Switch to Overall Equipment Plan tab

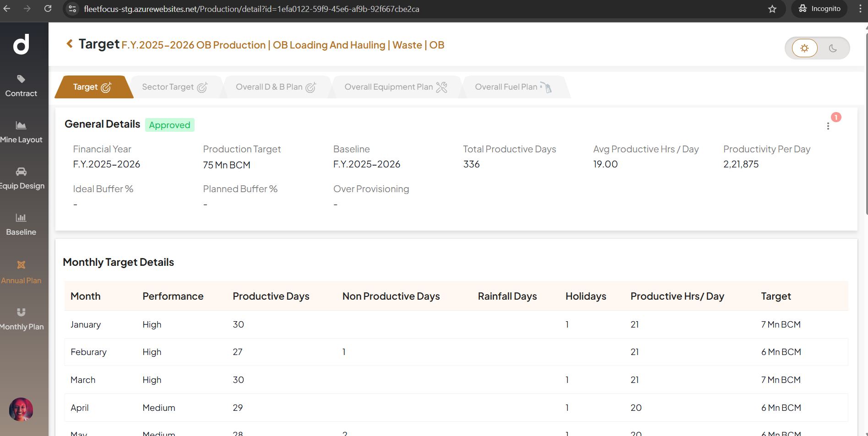pyautogui.click(x=396, y=87)
